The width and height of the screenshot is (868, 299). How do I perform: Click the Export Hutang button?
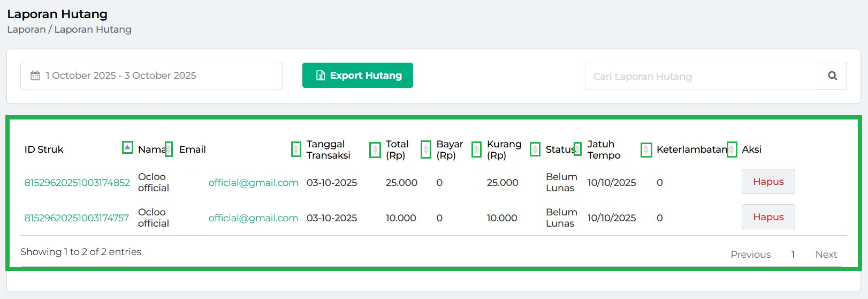(357, 76)
